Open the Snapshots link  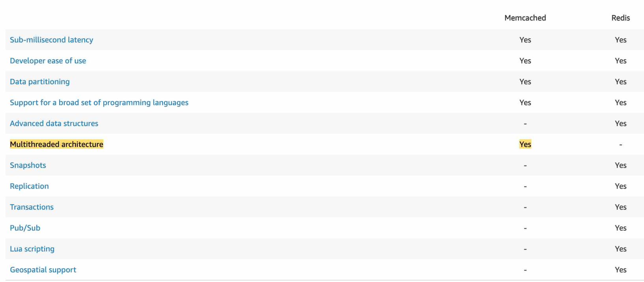[x=28, y=165]
